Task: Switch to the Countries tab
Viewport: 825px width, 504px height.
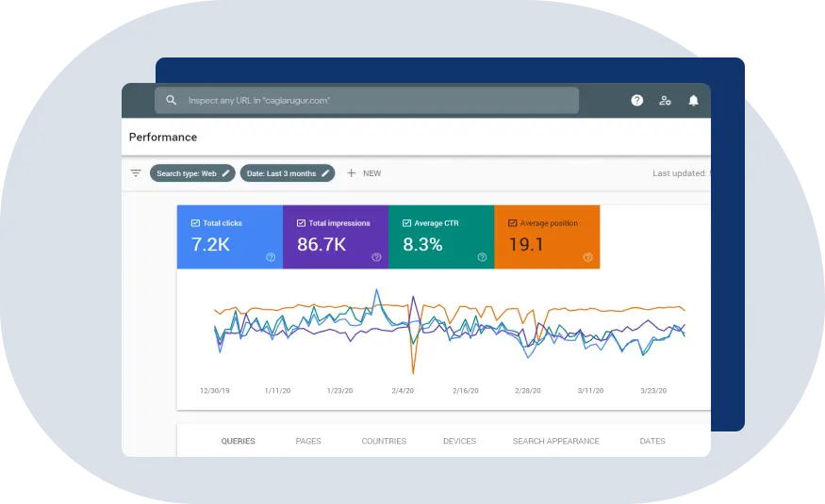Action: 384,441
